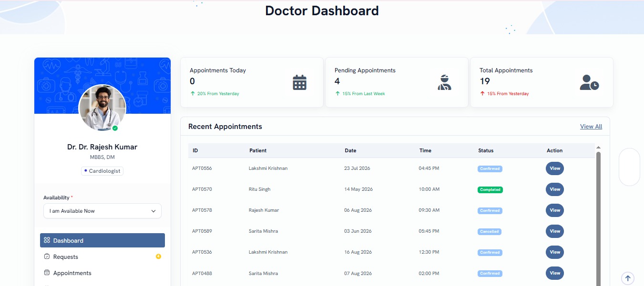Click the Cancelled status for APT0589
This screenshot has height=286, width=644.
pyautogui.click(x=490, y=232)
